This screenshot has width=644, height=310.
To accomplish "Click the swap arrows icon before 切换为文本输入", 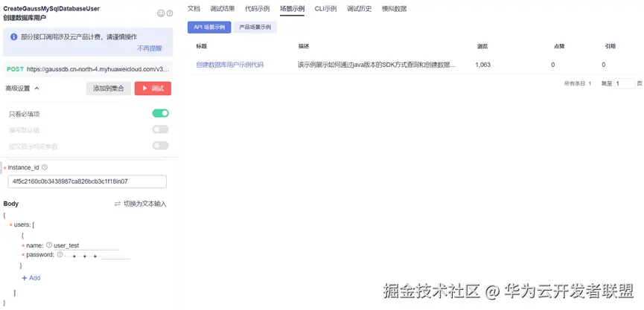I will click(118, 204).
